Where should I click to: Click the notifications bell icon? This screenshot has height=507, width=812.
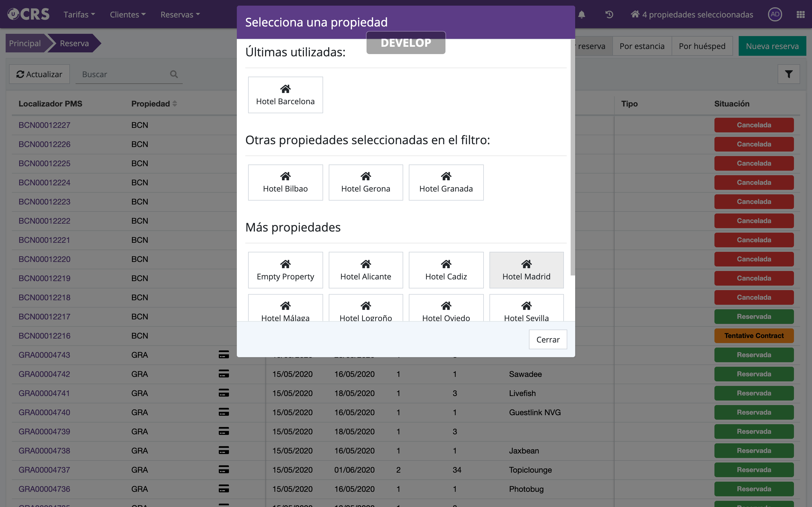point(581,14)
